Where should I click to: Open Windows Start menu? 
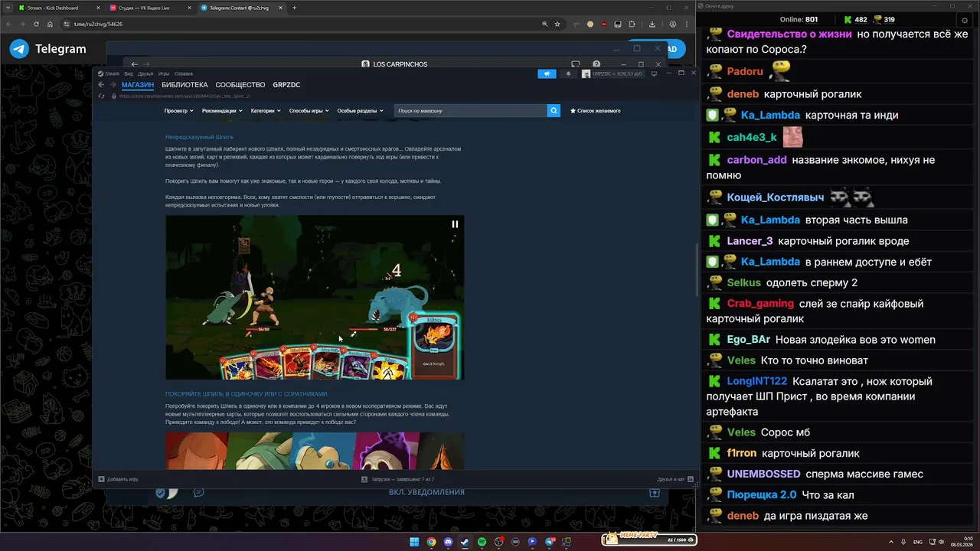(x=414, y=542)
